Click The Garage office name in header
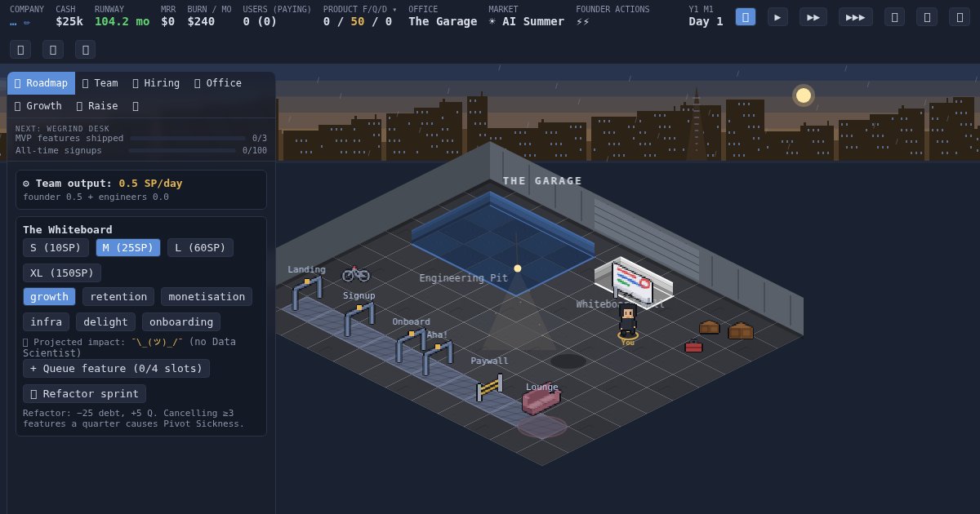Viewport: 980px width, 514px height. pos(443,21)
